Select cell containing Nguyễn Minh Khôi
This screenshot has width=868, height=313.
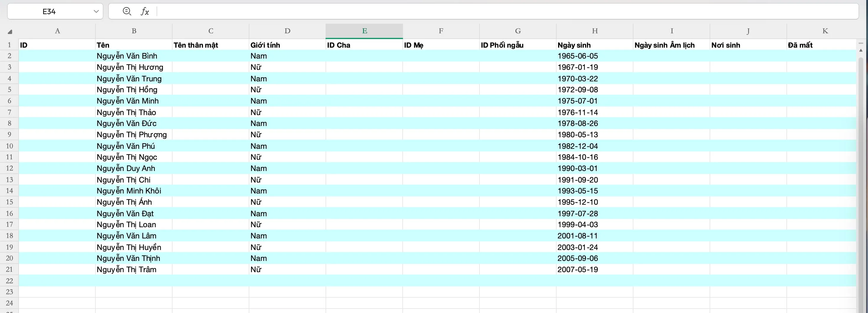pyautogui.click(x=134, y=191)
